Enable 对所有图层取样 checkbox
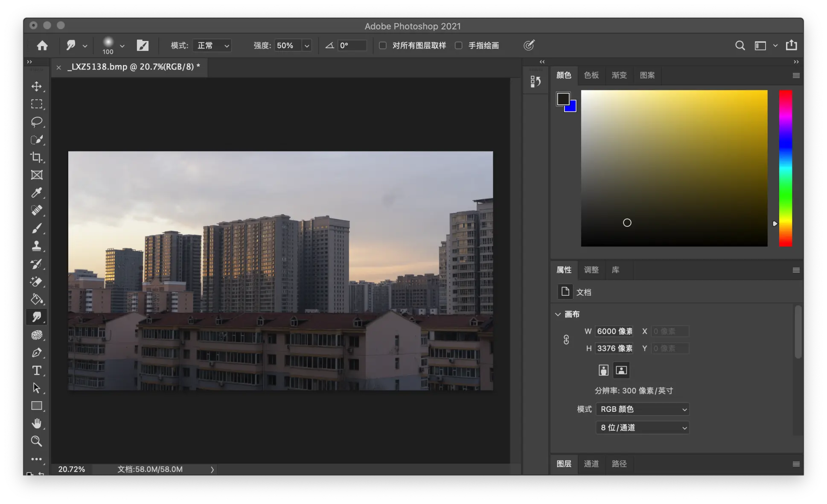Screen dimensions: 827x504 [x=383, y=45]
